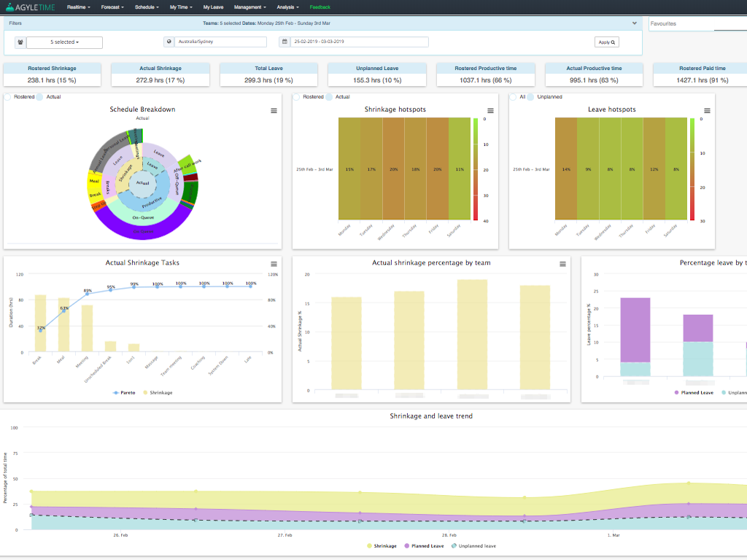Viewport: 747px width, 560px height.
Task: Click the teams group icon in filters
Action: tap(20, 42)
